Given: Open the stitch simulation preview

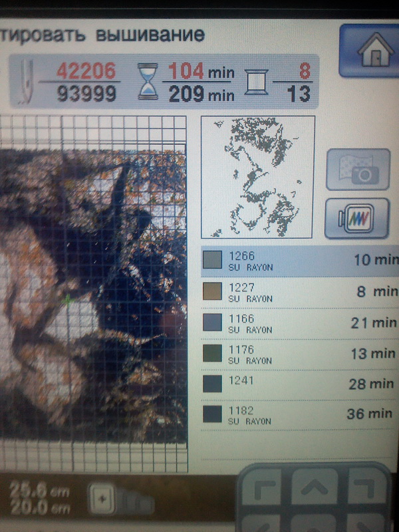Looking at the screenshot, I should click(357, 219).
